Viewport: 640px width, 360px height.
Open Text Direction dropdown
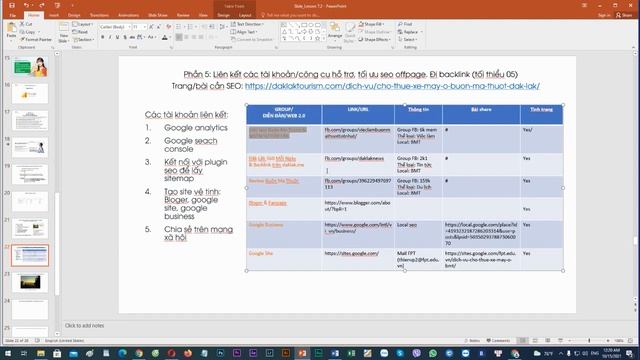[247, 24]
